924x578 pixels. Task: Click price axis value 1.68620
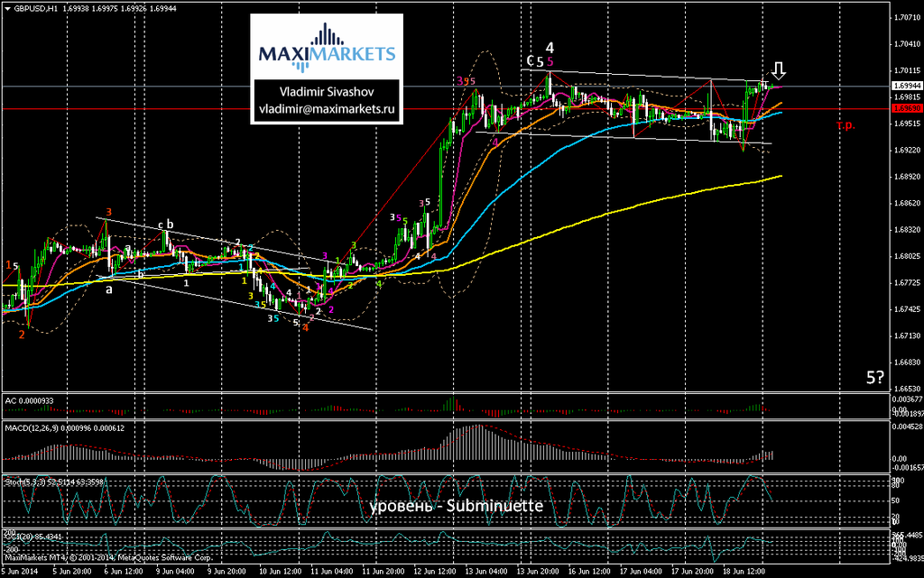coord(907,203)
